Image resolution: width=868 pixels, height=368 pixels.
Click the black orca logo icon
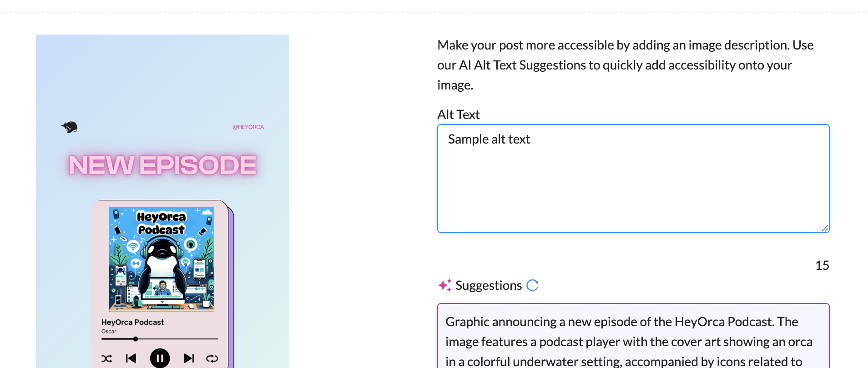tap(70, 127)
